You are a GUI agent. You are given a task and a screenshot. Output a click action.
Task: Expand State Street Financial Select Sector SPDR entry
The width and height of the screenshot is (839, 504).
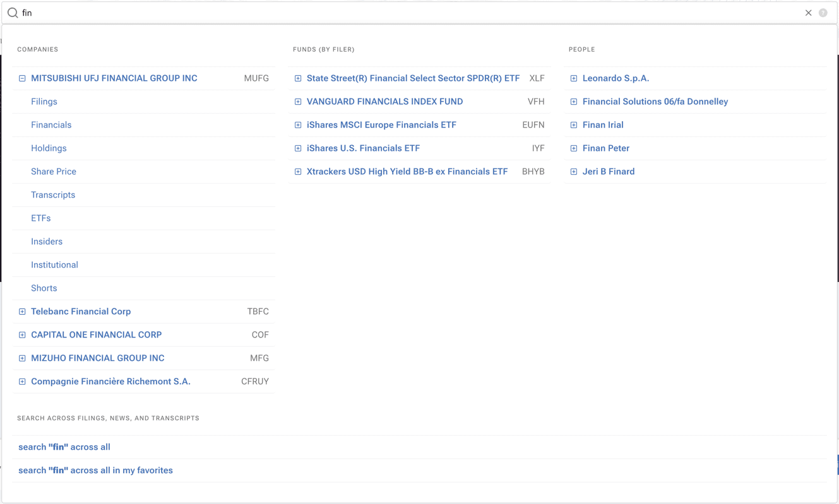coord(298,78)
